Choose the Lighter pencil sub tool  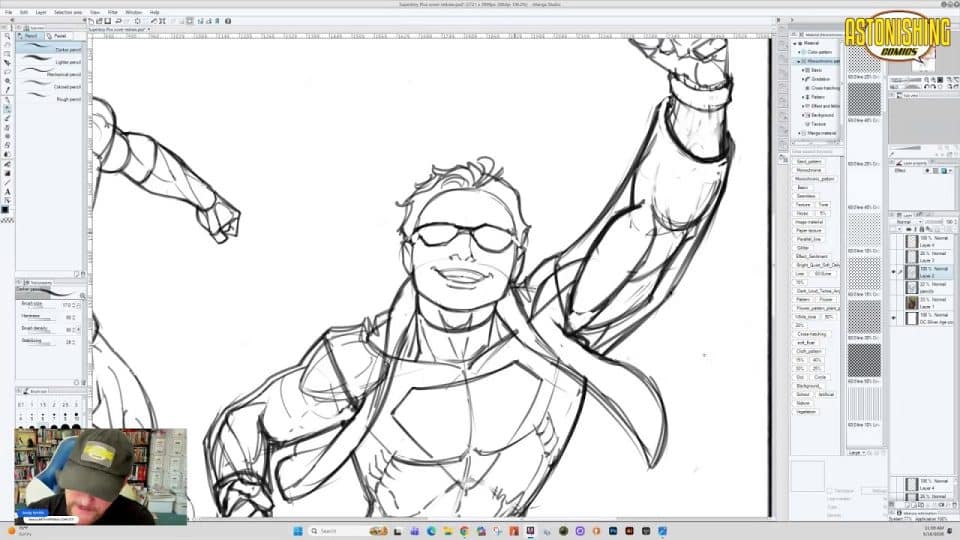tap(50, 61)
